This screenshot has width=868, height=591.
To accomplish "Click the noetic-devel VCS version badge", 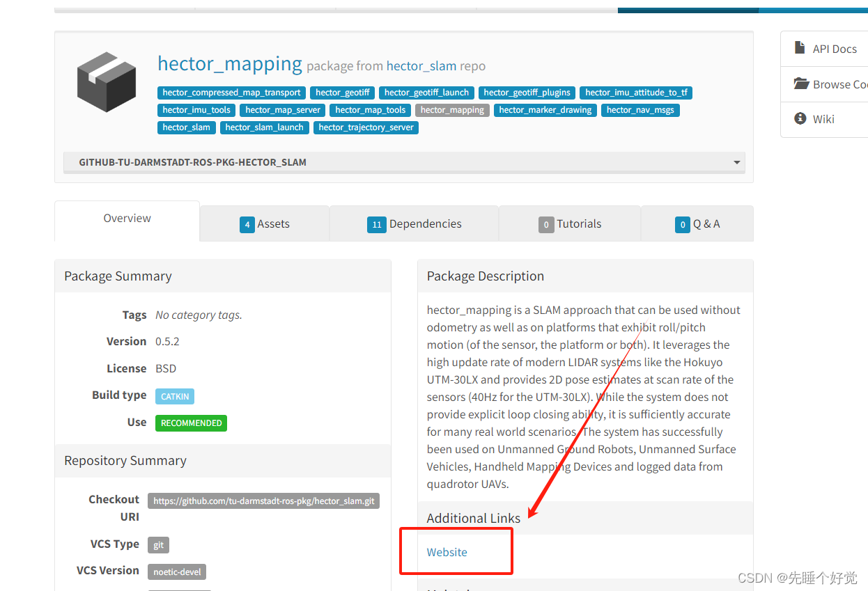I will click(x=177, y=572).
